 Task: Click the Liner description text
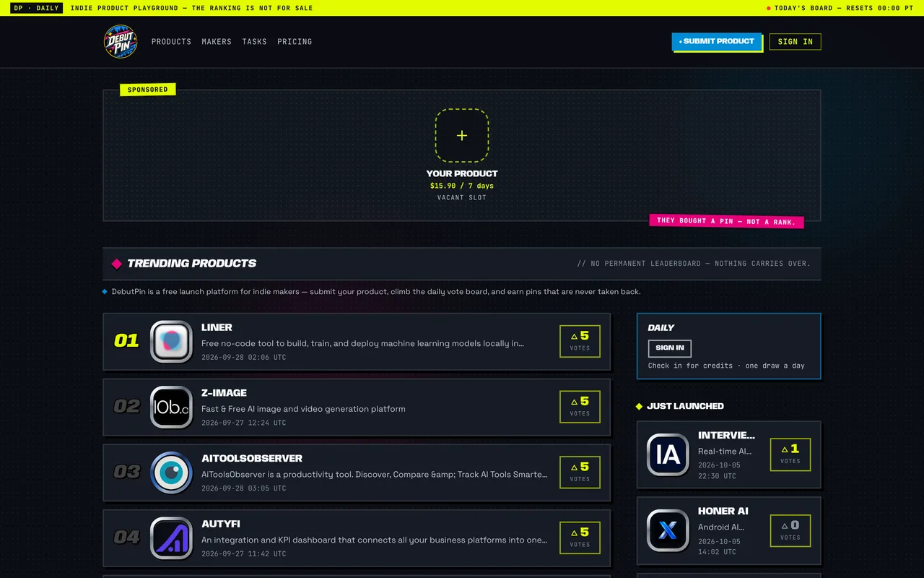(x=362, y=344)
